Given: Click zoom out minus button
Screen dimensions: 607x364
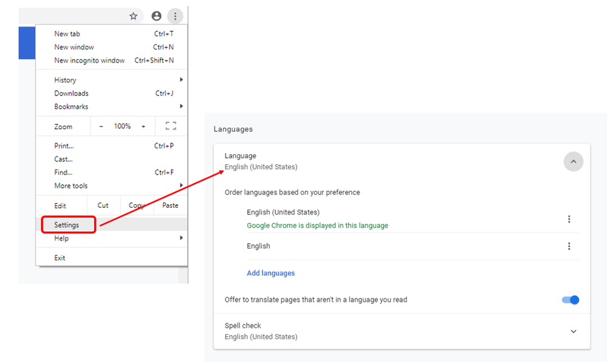Looking at the screenshot, I should tap(101, 126).
